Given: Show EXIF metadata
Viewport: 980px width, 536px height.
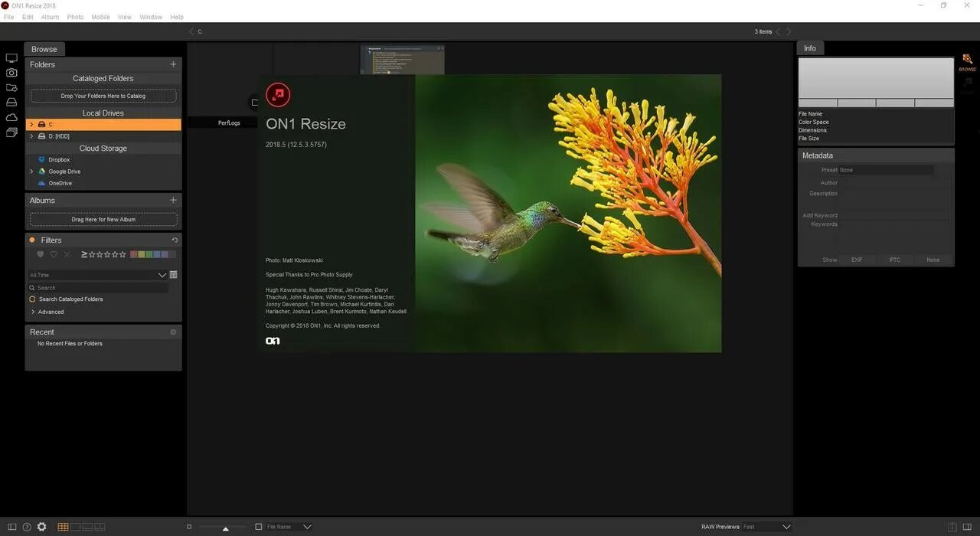Looking at the screenshot, I should [857, 260].
